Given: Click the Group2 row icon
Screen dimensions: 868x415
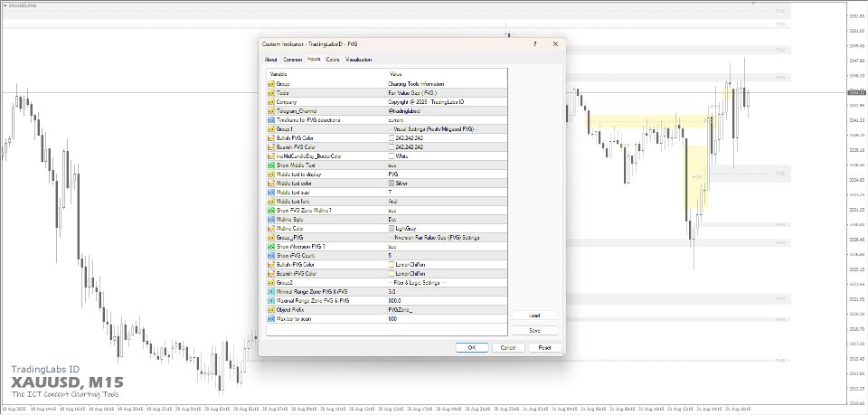Looking at the screenshot, I should pyautogui.click(x=271, y=282).
